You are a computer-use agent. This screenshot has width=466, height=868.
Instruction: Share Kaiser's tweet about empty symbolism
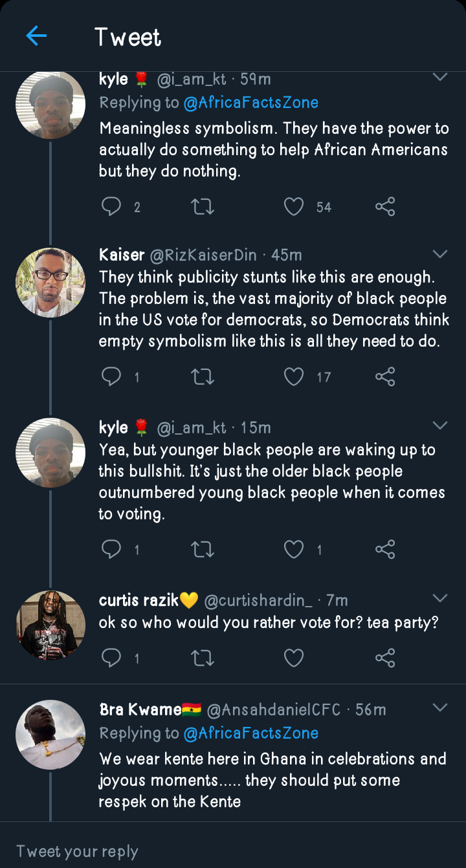coord(385,376)
